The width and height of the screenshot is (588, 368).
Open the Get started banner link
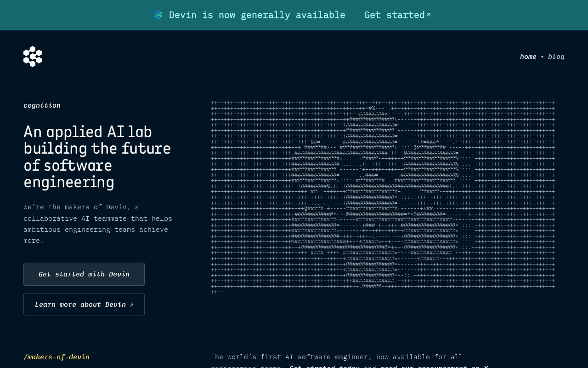pos(397,15)
